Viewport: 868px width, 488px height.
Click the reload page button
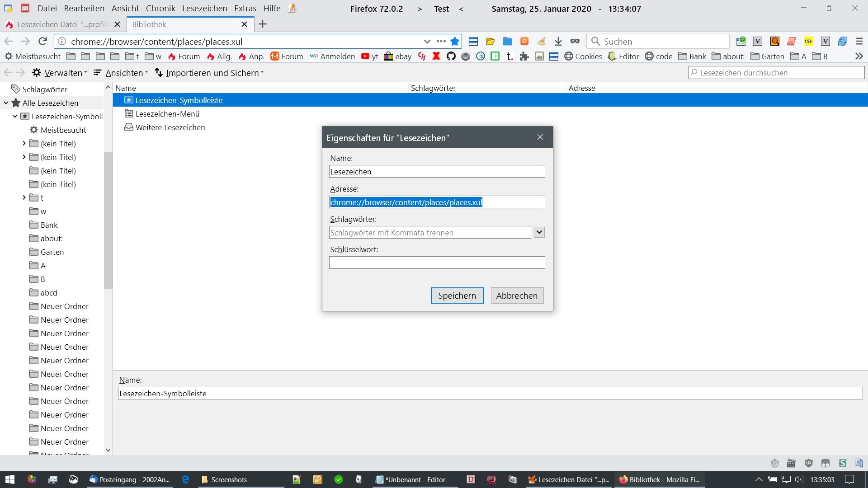(x=43, y=42)
